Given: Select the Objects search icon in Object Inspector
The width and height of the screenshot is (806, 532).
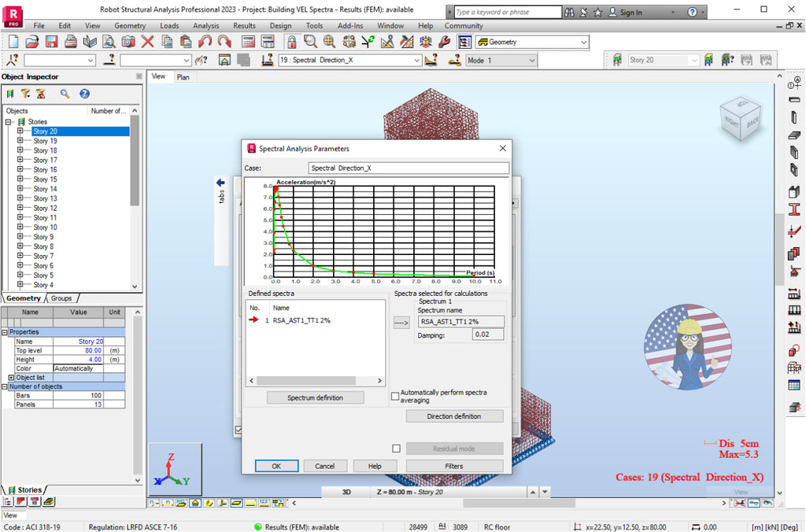Looking at the screenshot, I should click(65, 94).
